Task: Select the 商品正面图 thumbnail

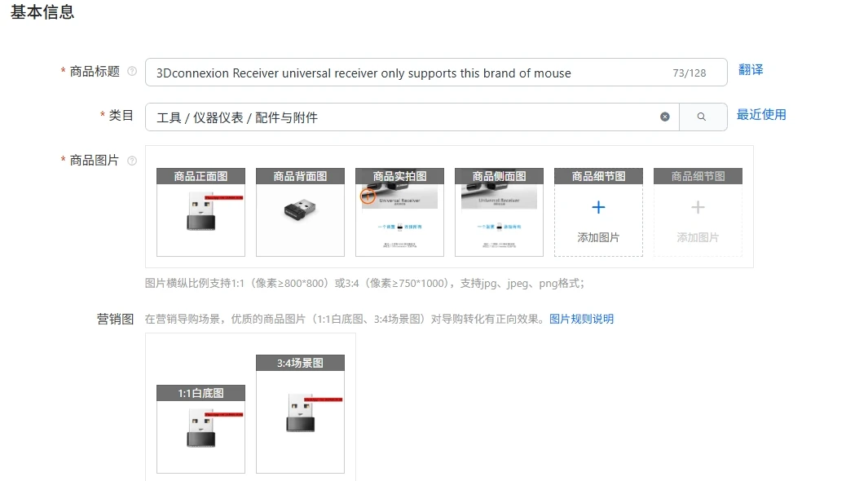Action: click(x=201, y=213)
